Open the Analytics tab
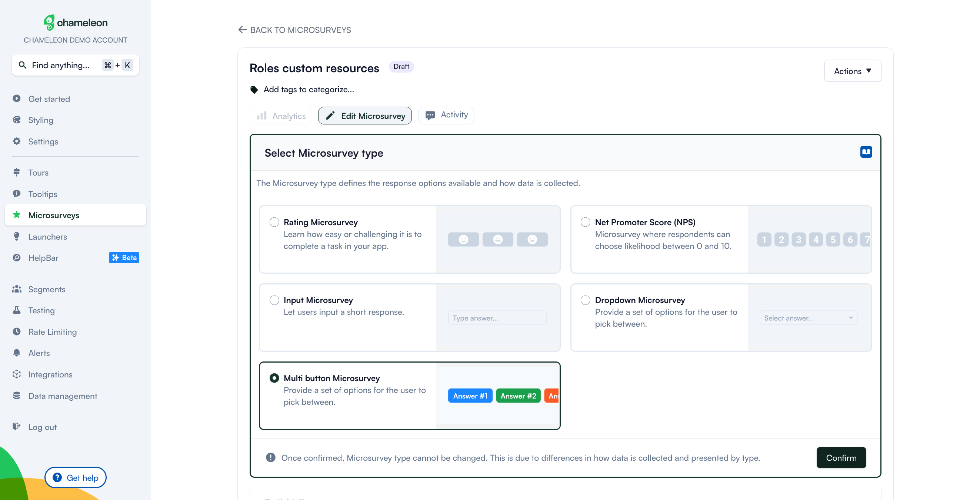This screenshot has width=980, height=500. (x=281, y=116)
